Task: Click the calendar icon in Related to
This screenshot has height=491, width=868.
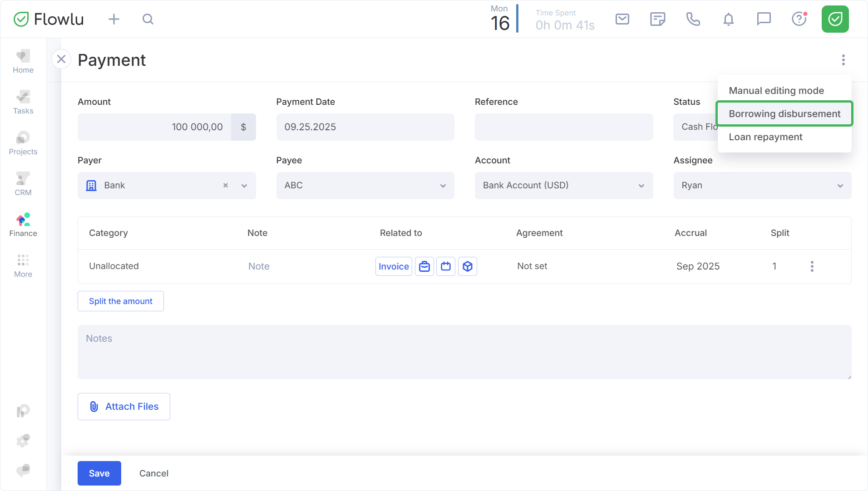Action: tap(446, 266)
